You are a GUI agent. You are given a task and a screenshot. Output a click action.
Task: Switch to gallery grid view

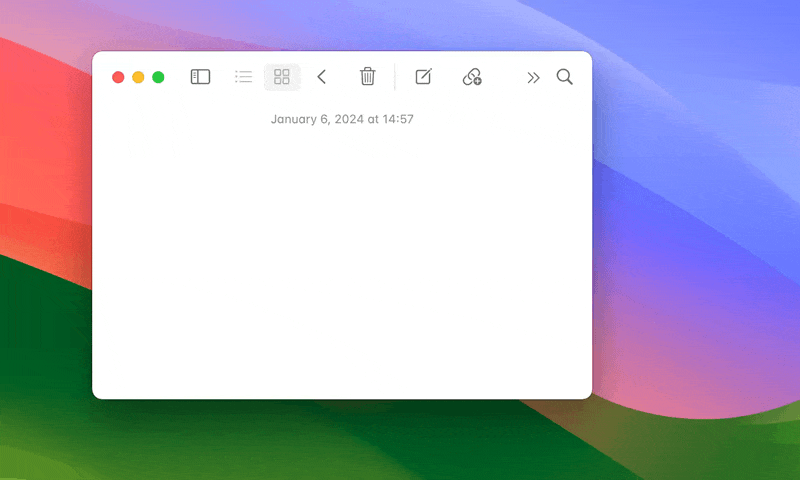click(x=282, y=77)
